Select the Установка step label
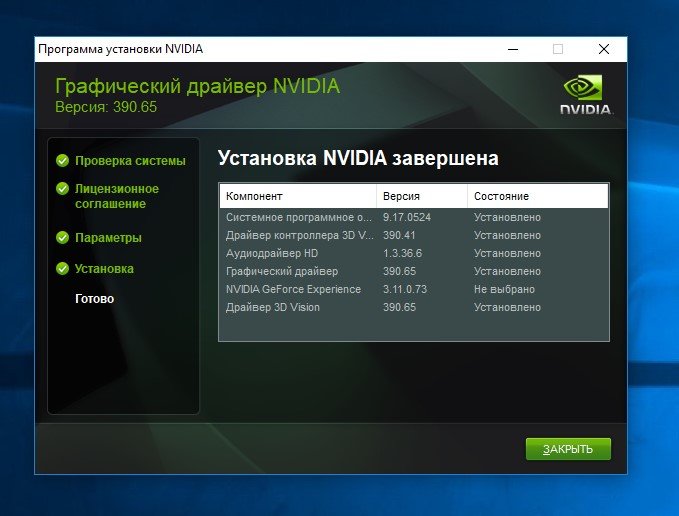Viewport: 679px width, 516px height. click(x=104, y=269)
